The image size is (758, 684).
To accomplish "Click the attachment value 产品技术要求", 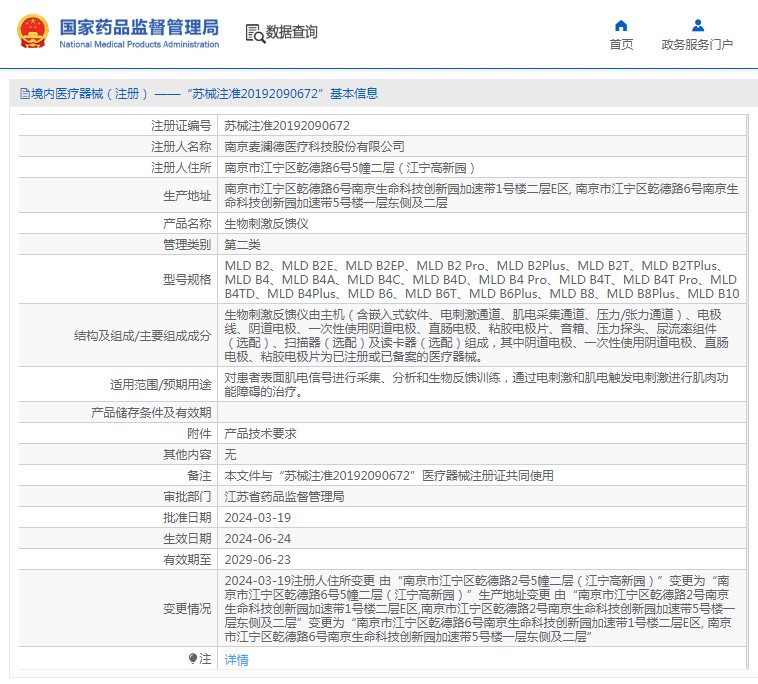I will coord(260,433).
